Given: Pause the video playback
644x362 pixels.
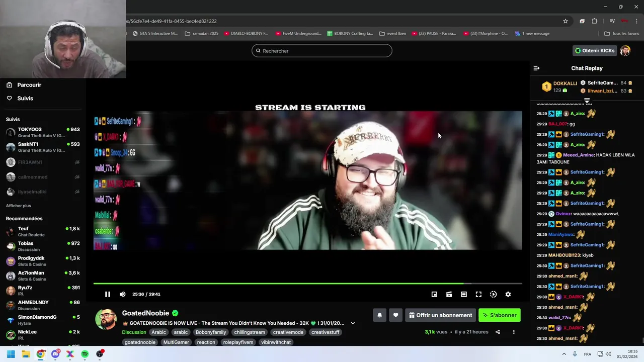Looking at the screenshot, I should [107, 294].
